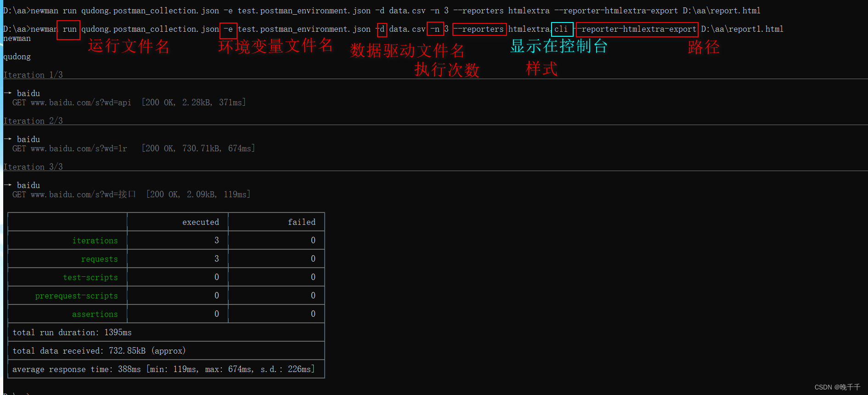Click the 'prerequest-scripts' row label
The height and width of the screenshot is (395, 868).
(x=77, y=296)
